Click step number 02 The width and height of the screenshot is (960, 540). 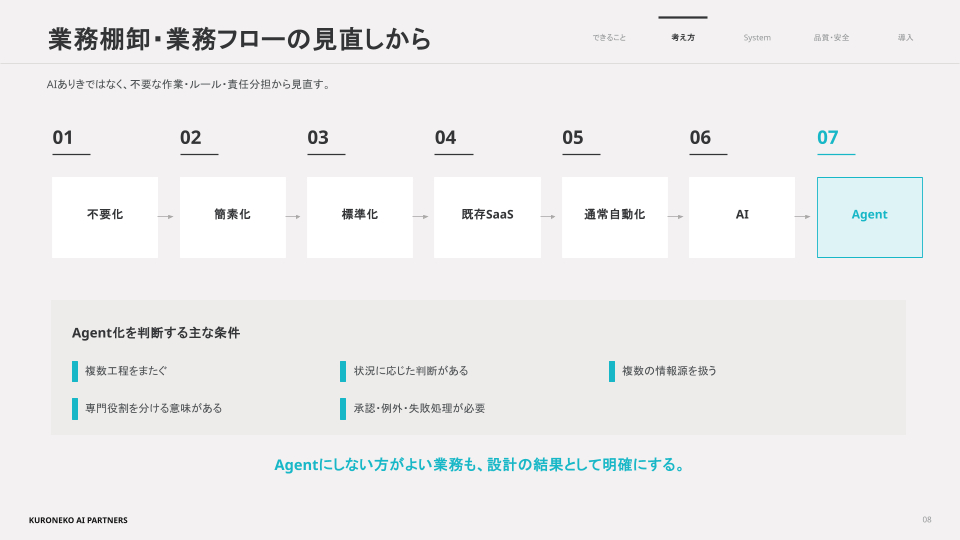[x=190, y=137]
